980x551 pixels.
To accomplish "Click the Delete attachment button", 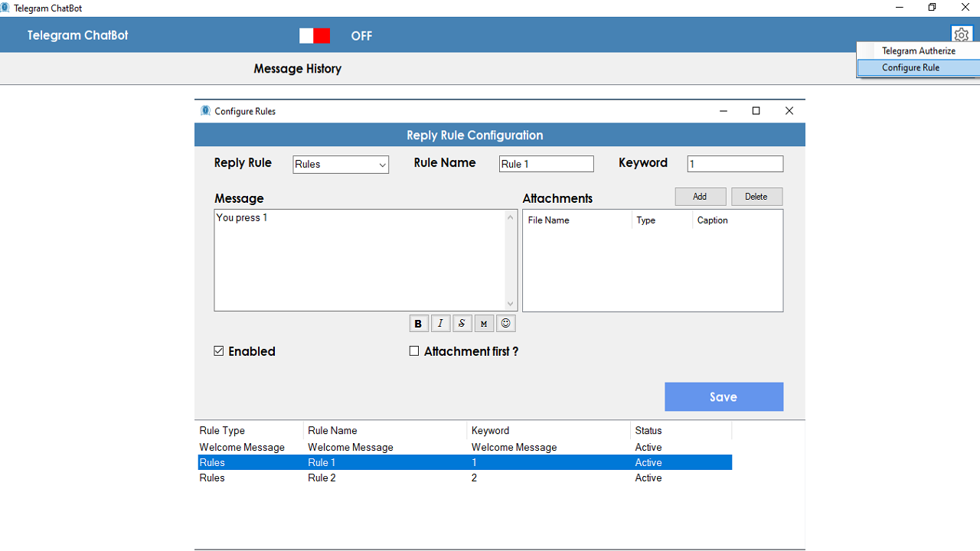I will (x=756, y=197).
